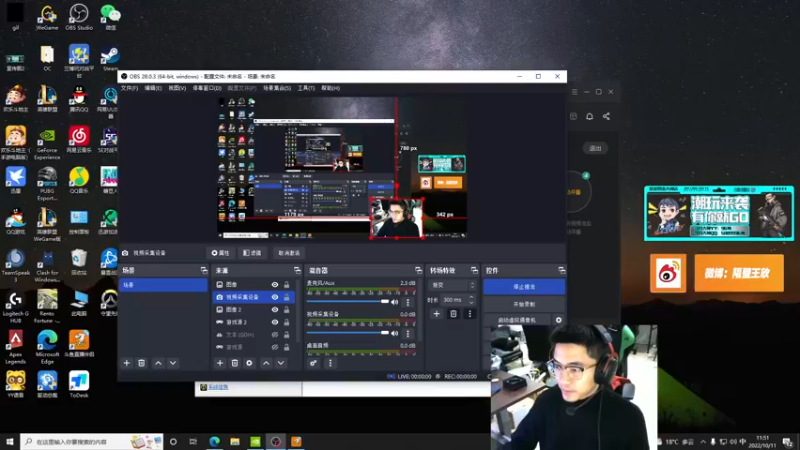Viewport: 800px width, 450px height.
Task: Open Steam desktop shortcut
Action: (110, 59)
